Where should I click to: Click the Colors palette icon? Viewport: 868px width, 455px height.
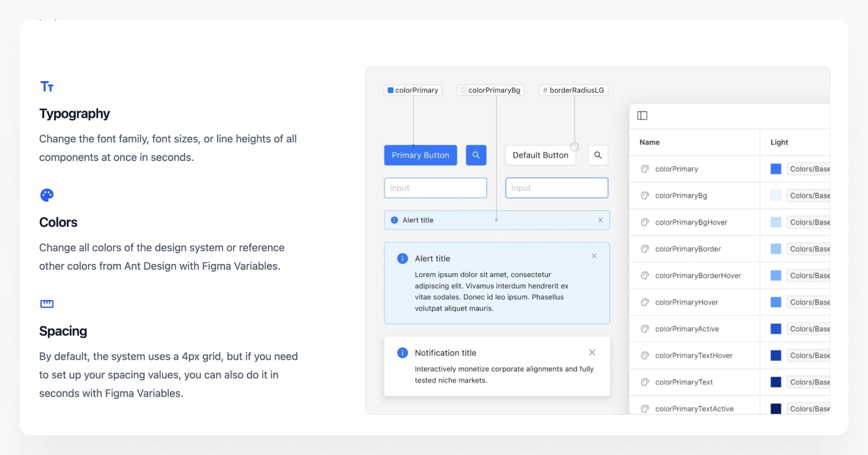(46, 195)
